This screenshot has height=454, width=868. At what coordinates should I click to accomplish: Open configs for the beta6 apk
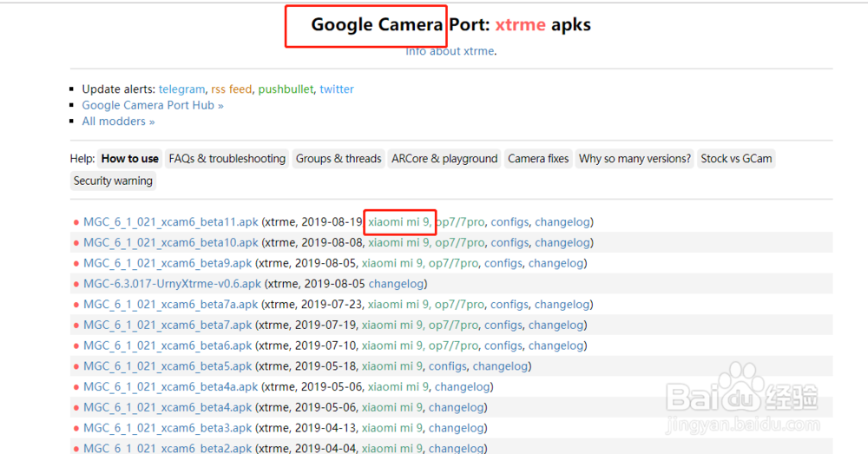503,345
